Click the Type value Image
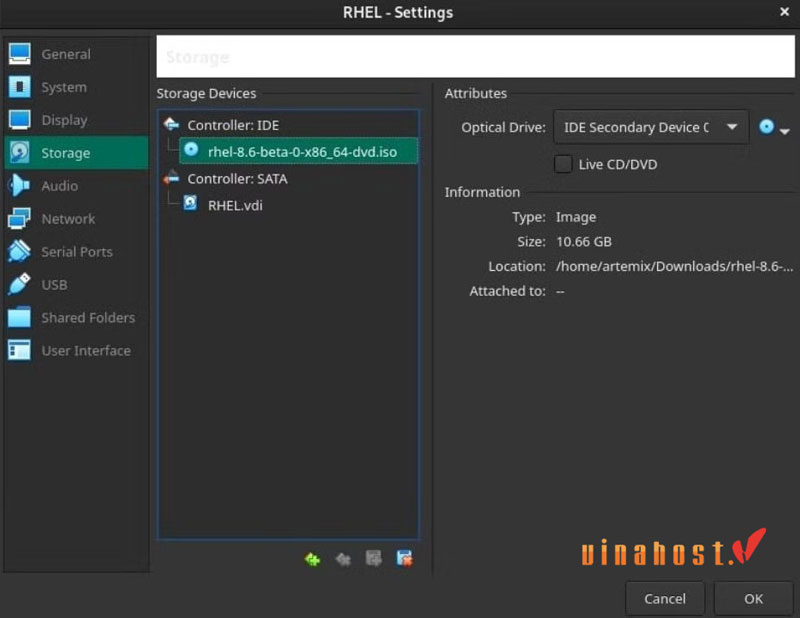Viewport: 800px width, 618px height. click(x=576, y=217)
